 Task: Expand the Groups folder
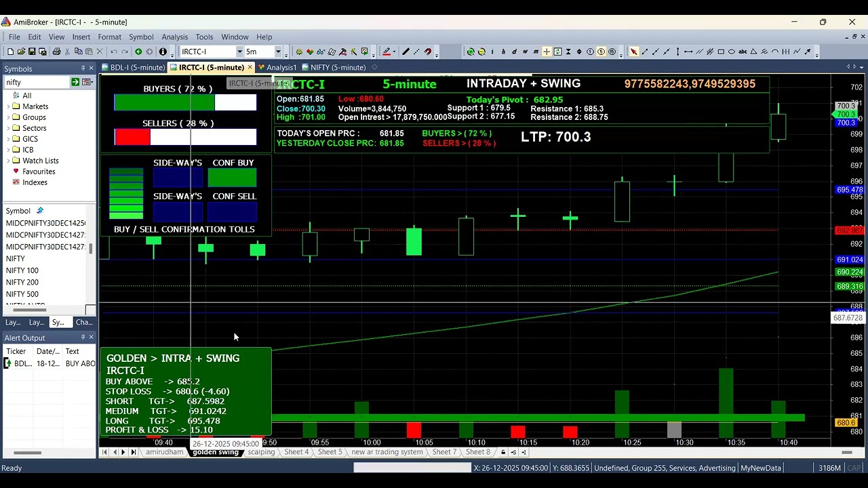coord(7,117)
